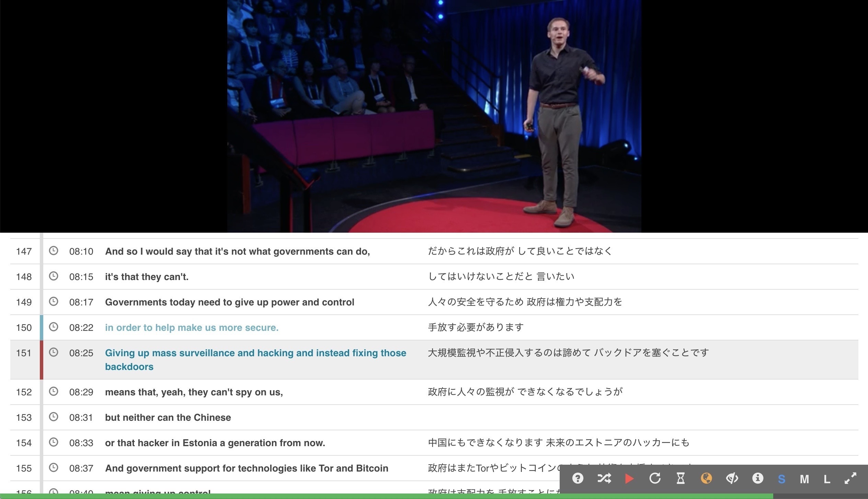Click the replay loop icon
This screenshot has height=499, width=868.
tap(655, 478)
